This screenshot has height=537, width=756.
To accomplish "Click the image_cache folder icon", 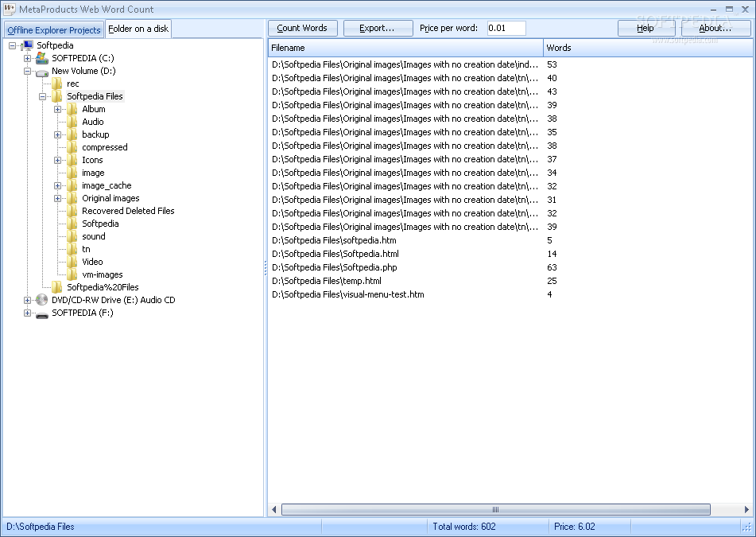I will (x=72, y=185).
